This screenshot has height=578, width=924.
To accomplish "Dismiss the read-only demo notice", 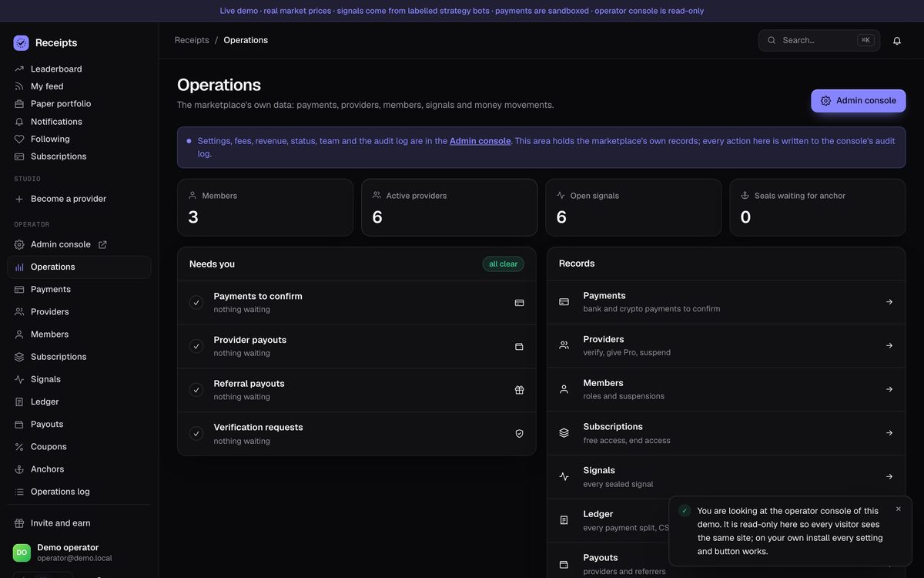I will click(x=898, y=509).
